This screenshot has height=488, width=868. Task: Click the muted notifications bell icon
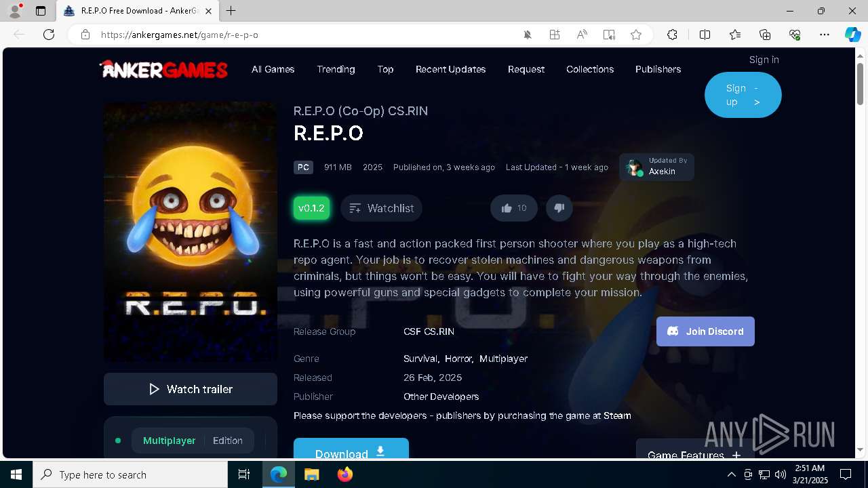coord(528,35)
